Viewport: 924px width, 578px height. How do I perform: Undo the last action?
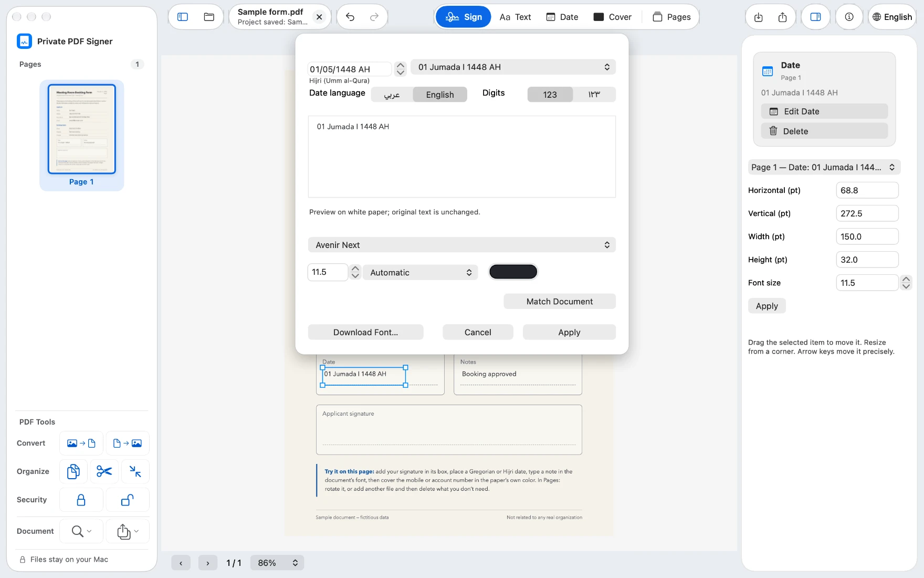(x=350, y=17)
